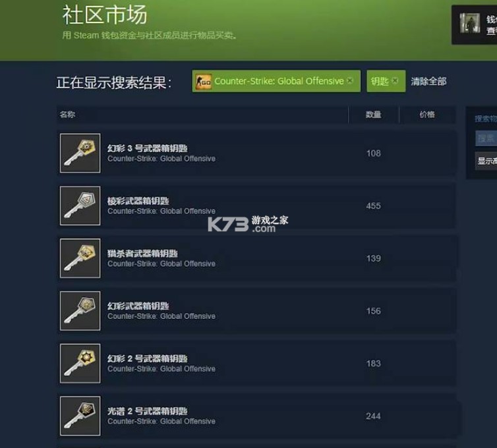Sort by the 数量 column header
The width and height of the screenshot is (497, 448).
tap(373, 115)
